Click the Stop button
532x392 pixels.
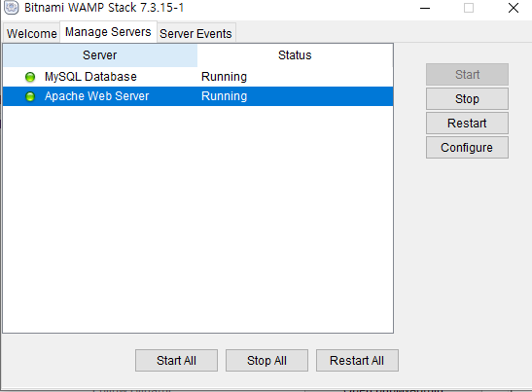coord(467,99)
